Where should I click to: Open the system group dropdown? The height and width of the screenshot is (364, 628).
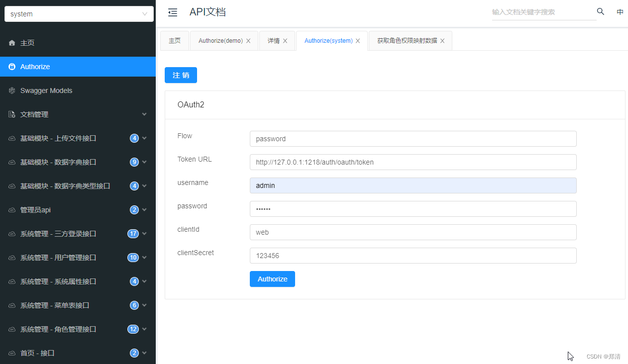coord(79,14)
